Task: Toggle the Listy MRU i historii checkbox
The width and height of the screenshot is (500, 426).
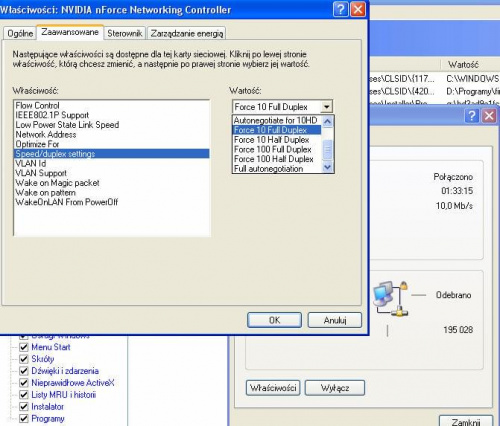Action: pos(23,395)
